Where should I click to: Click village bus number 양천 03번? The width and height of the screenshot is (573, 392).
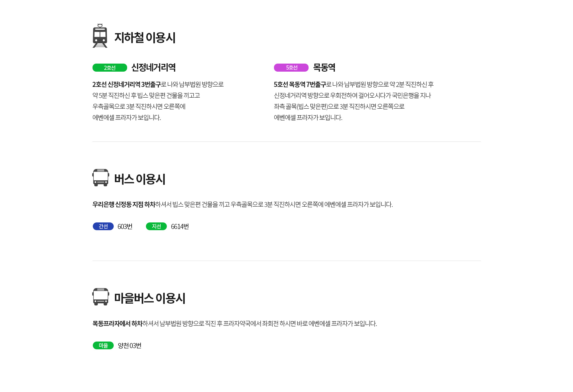[130, 346]
